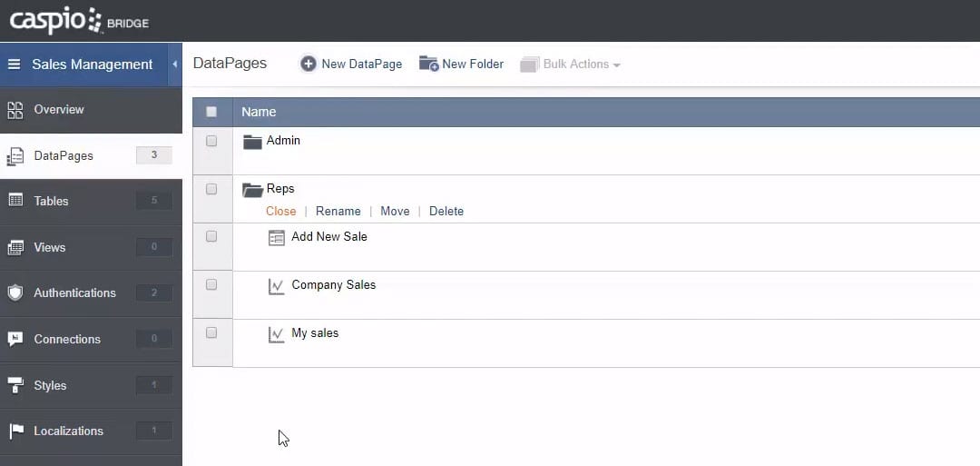Image resolution: width=980 pixels, height=466 pixels.
Task: Create a folder with New Folder
Action: coord(461,64)
